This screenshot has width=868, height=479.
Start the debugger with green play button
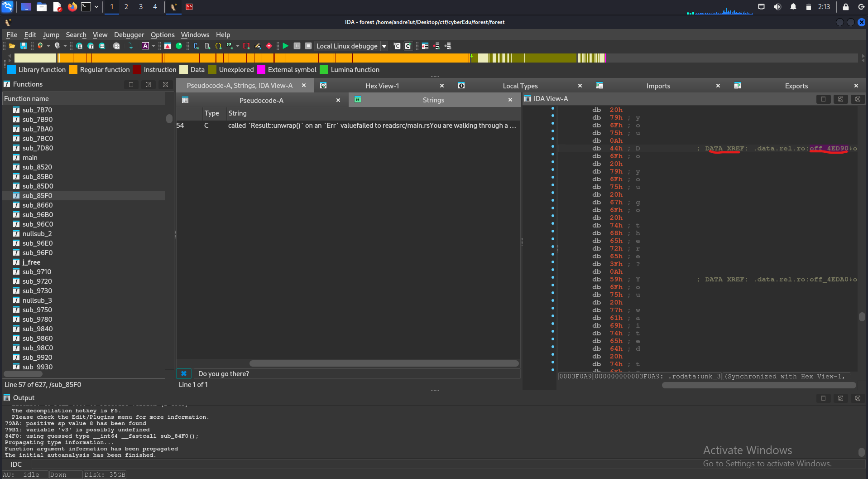(285, 46)
